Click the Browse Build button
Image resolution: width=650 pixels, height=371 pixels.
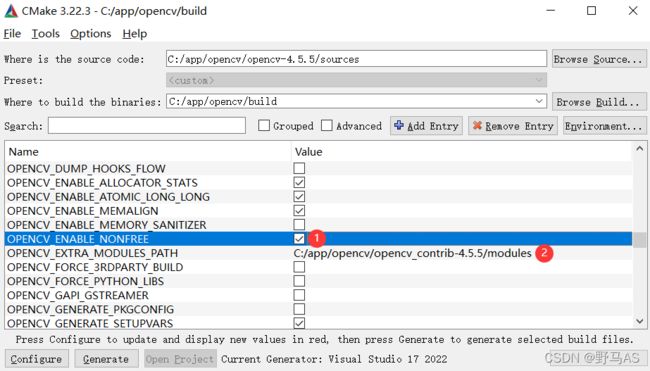pyautogui.click(x=599, y=102)
